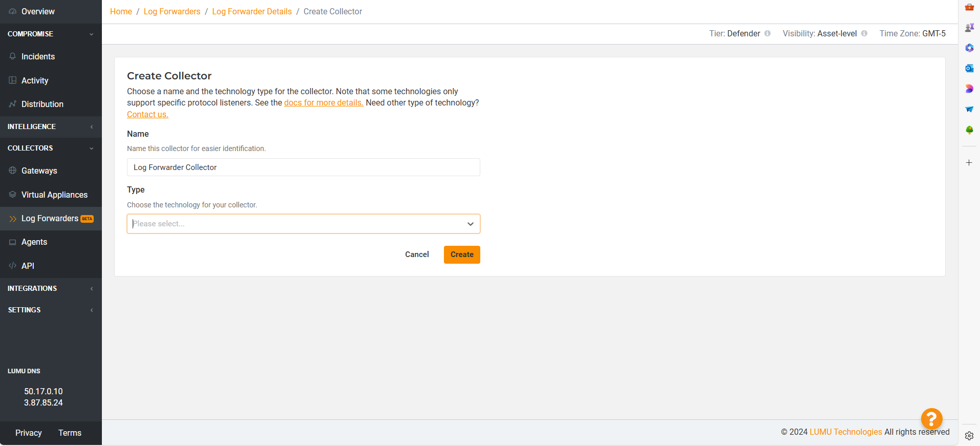
Task: Open Microsoft 365 in the browser sidebar
Action: point(969,48)
